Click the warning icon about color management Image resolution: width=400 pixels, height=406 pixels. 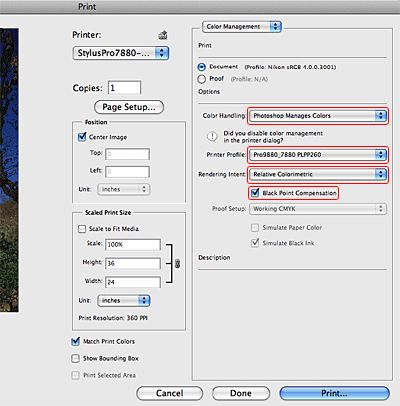click(212, 136)
